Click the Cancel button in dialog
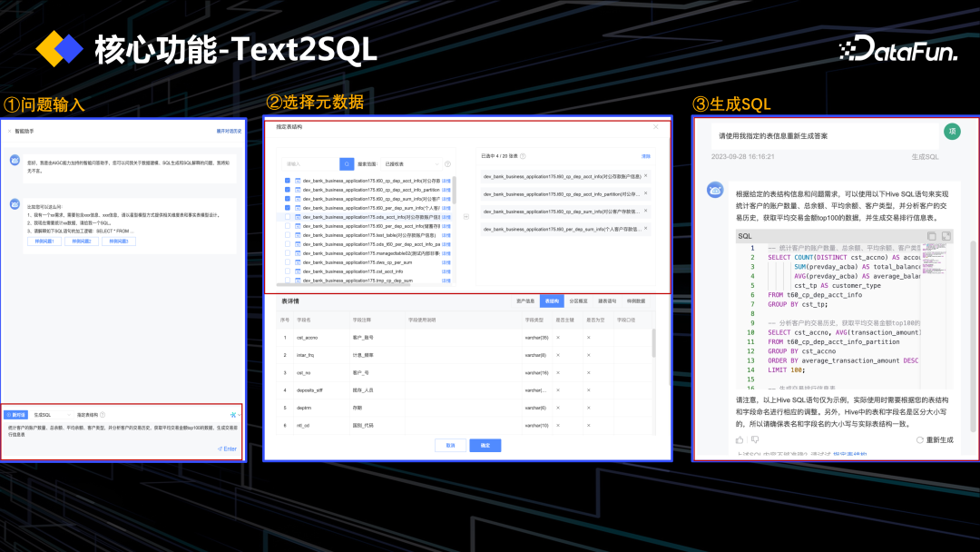Screen dimensions: 980x552 [x=451, y=445]
